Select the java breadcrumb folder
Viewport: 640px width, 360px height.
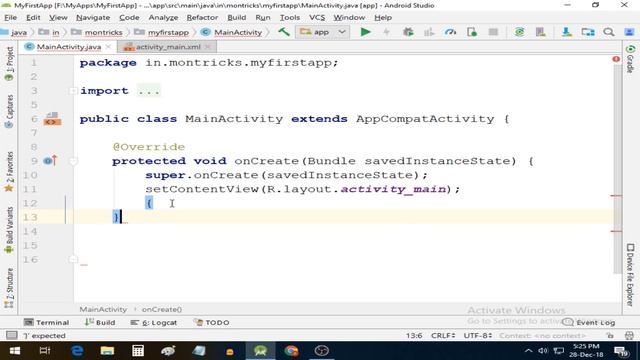click(x=15, y=32)
